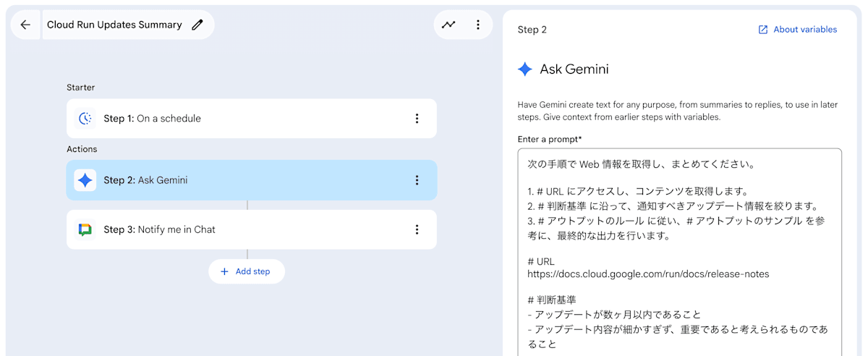This screenshot has height=356, width=868.
Task: Open Step 2 more options menu
Action: 417,180
